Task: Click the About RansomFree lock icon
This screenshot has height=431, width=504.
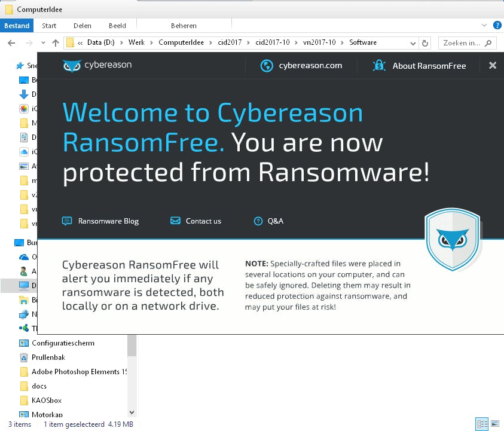Action: (378, 66)
